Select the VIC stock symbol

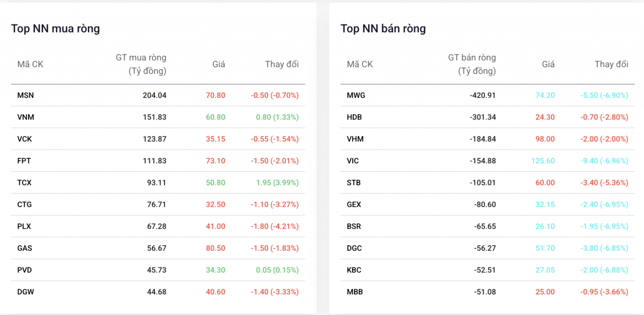[x=353, y=161]
